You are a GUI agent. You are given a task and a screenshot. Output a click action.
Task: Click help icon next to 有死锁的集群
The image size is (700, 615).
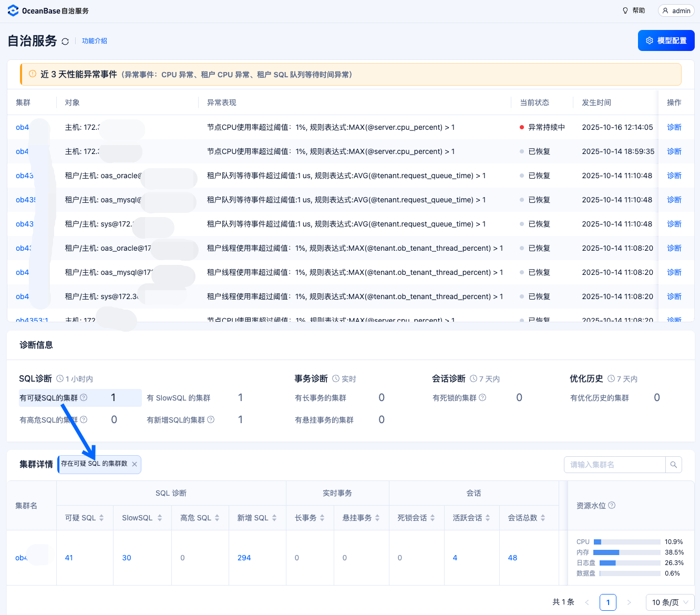coord(482,398)
